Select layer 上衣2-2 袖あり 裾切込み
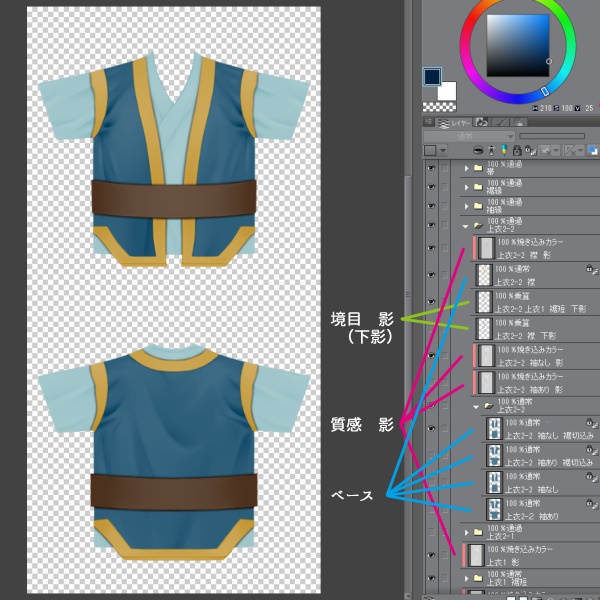Screen dimensions: 600x600 click(x=540, y=456)
